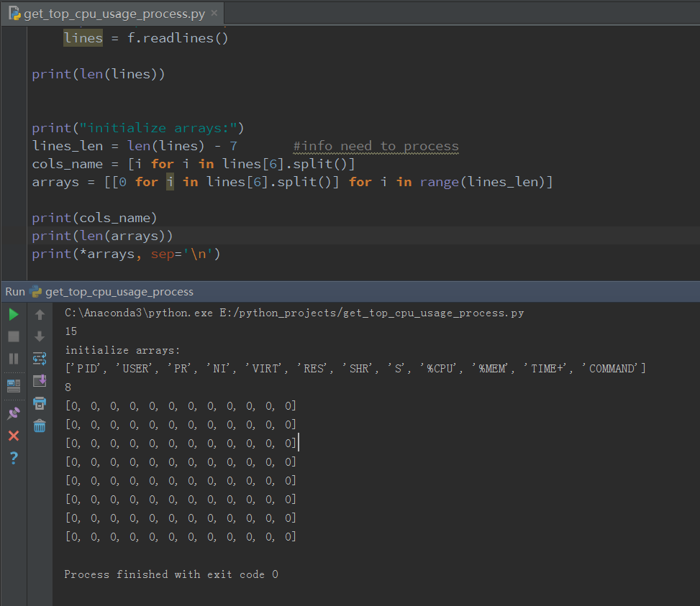The width and height of the screenshot is (700, 606).
Task: Toggle Soft-Wrap for console output
Action: pos(40,359)
